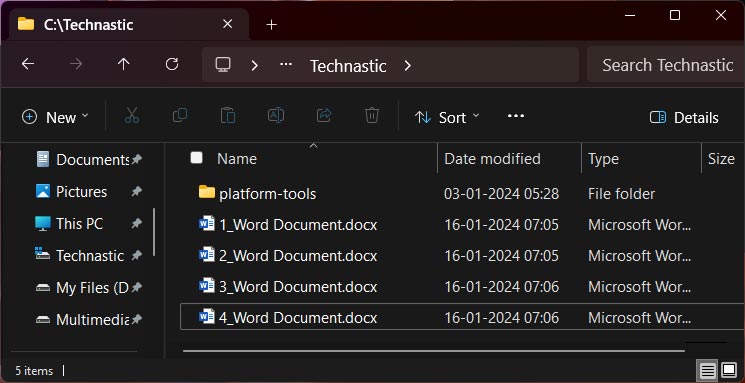Click the File folder type cell
The width and height of the screenshot is (745, 383).
(621, 193)
